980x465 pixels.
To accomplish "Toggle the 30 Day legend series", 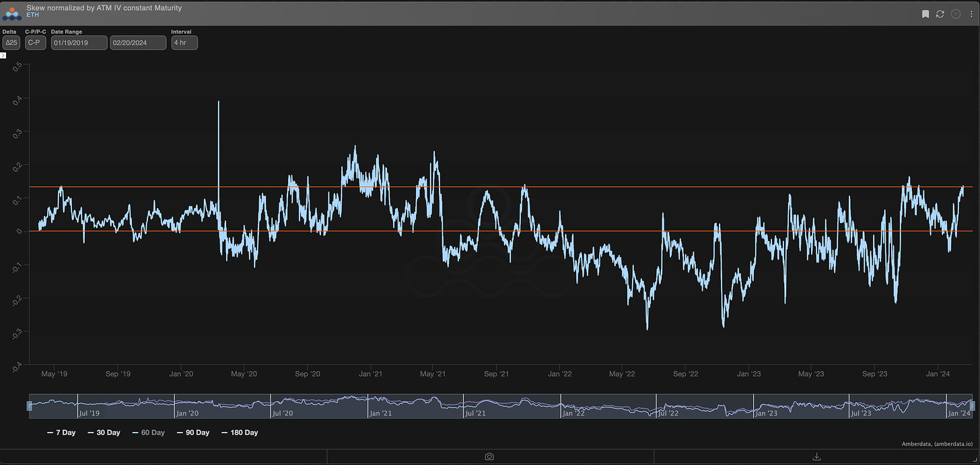I will 104,433.
